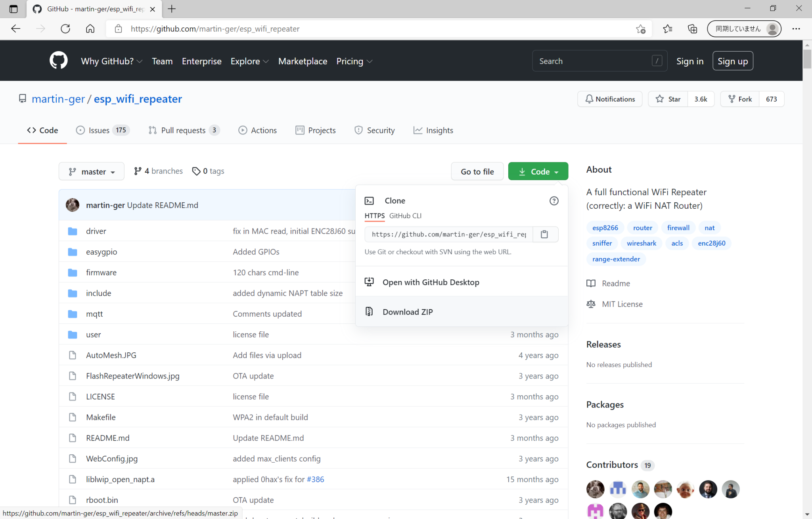Click the Sign up button

coord(732,61)
